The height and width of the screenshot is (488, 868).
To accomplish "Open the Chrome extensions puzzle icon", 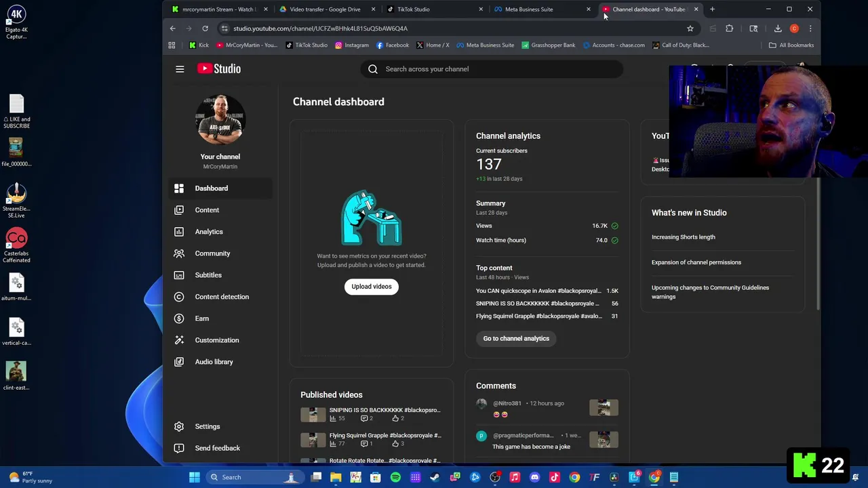I will (730, 28).
